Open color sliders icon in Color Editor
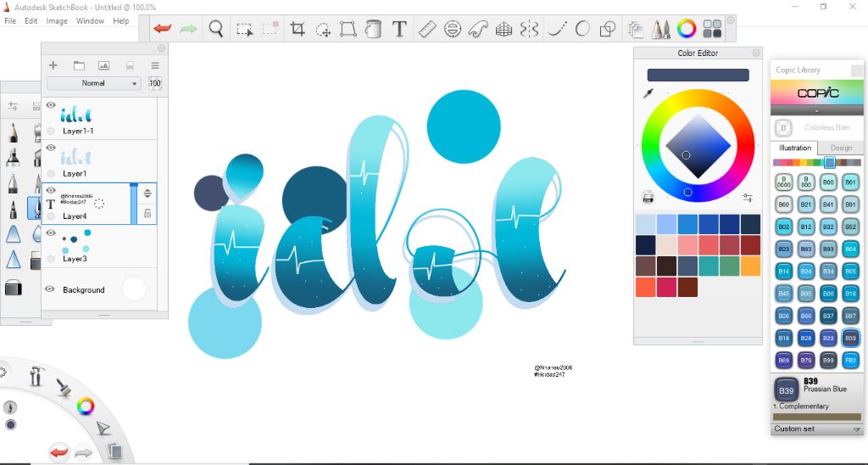The width and height of the screenshot is (868, 465). tap(748, 198)
